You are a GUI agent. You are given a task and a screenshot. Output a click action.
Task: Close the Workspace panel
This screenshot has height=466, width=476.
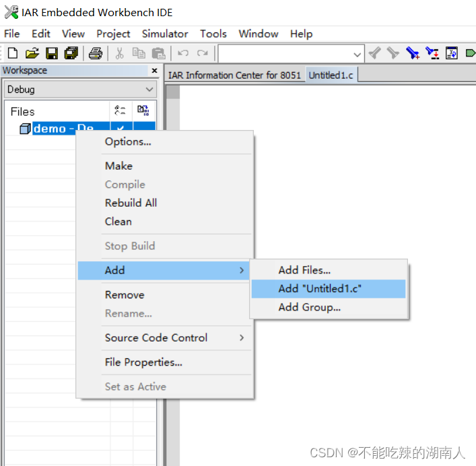point(154,71)
